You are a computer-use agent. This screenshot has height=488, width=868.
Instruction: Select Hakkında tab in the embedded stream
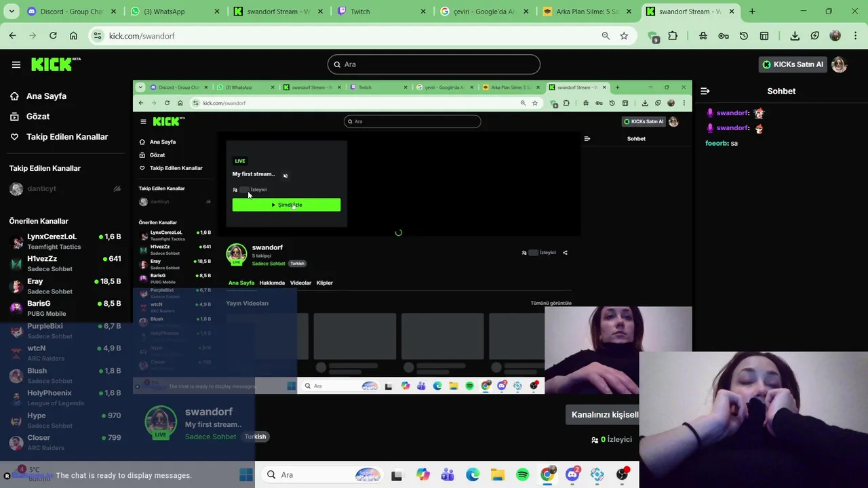(272, 283)
